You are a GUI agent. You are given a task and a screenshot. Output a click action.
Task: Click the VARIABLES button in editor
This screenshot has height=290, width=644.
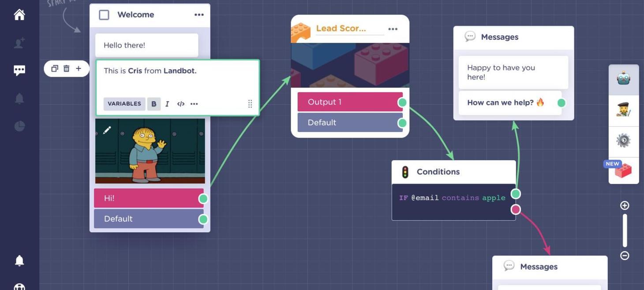[x=124, y=104]
